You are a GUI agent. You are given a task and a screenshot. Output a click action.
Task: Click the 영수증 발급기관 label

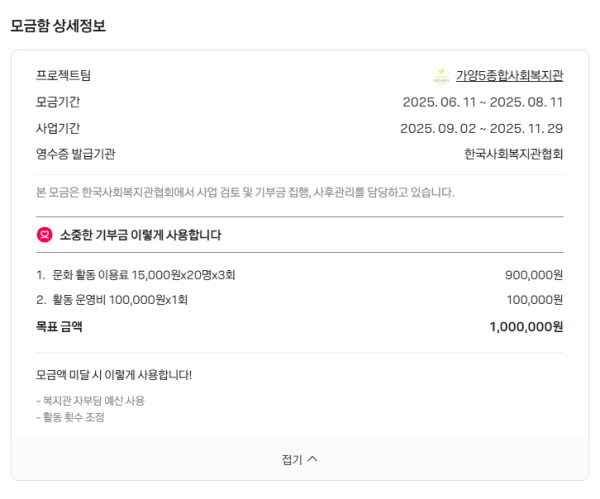click(x=75, y=154)
